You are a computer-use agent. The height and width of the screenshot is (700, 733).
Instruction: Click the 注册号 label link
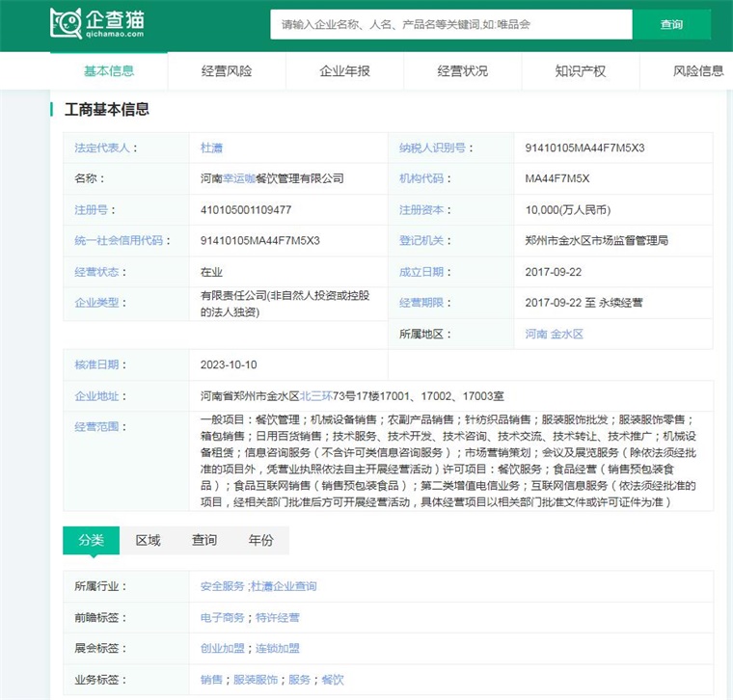(x=91, y=210)
